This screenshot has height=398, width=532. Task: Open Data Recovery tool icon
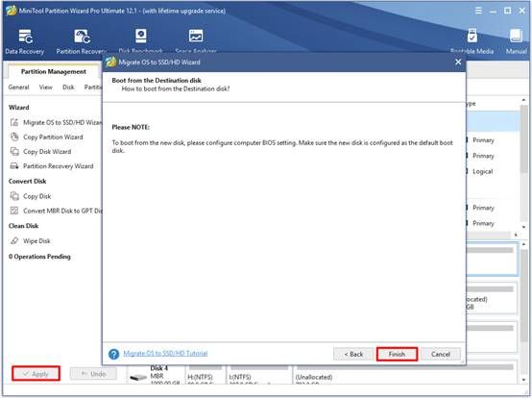(x=25, y=37)
